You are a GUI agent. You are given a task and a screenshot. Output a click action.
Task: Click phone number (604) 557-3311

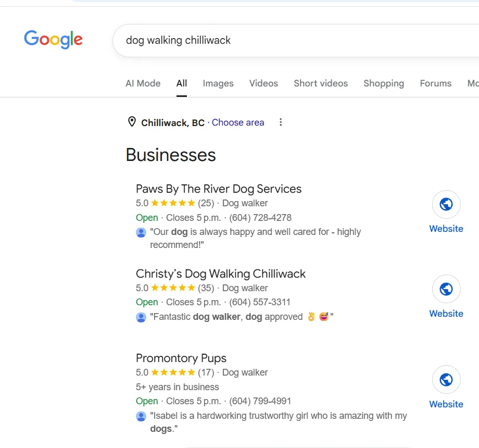click(260, 302)
